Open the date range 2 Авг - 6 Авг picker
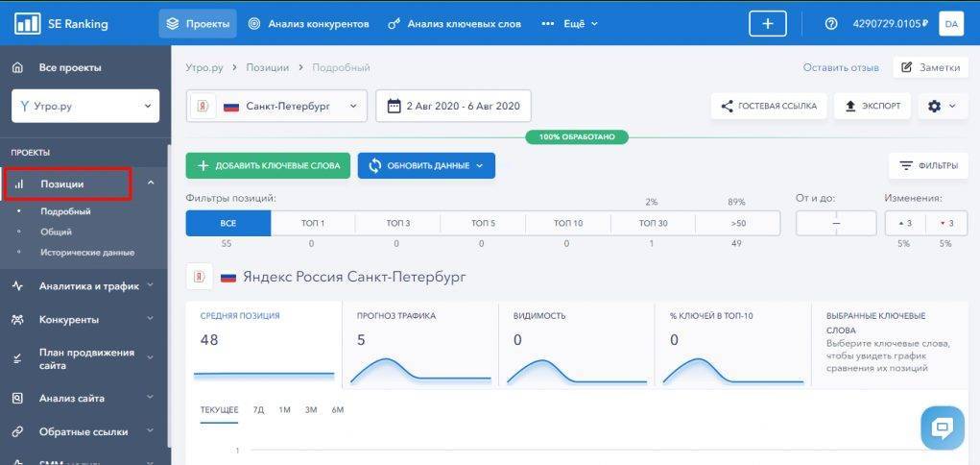The height and width of the screenshot is (465, 980). tap(453, 107)
